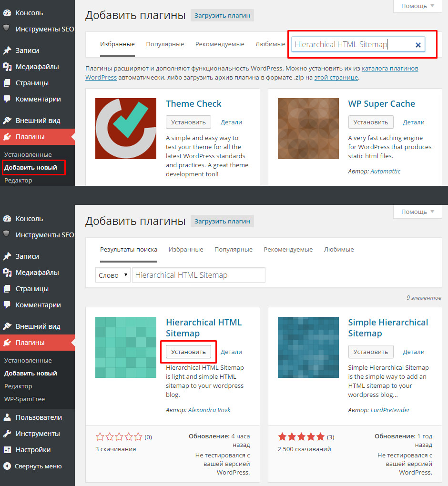Install Hierarchical HTML Sitemap plugin
Image resolution: width=448 pixels, height=486 pixels.
tap(189, 352)
